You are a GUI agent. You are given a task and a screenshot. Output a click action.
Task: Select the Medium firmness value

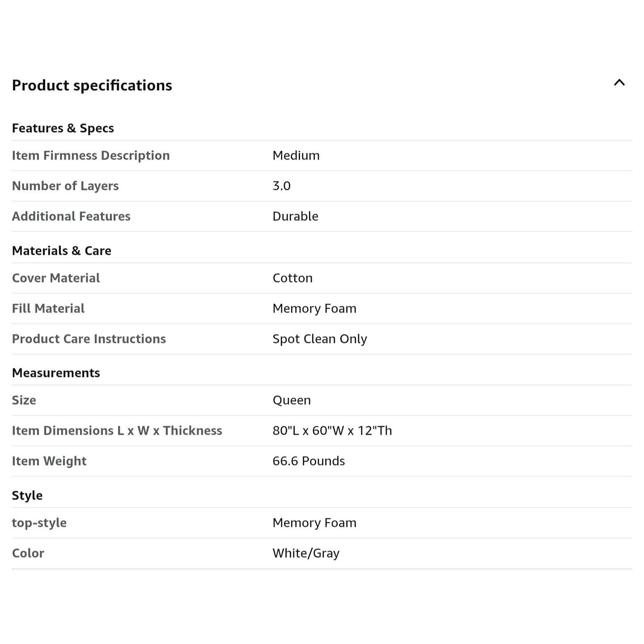pos(296,156)
